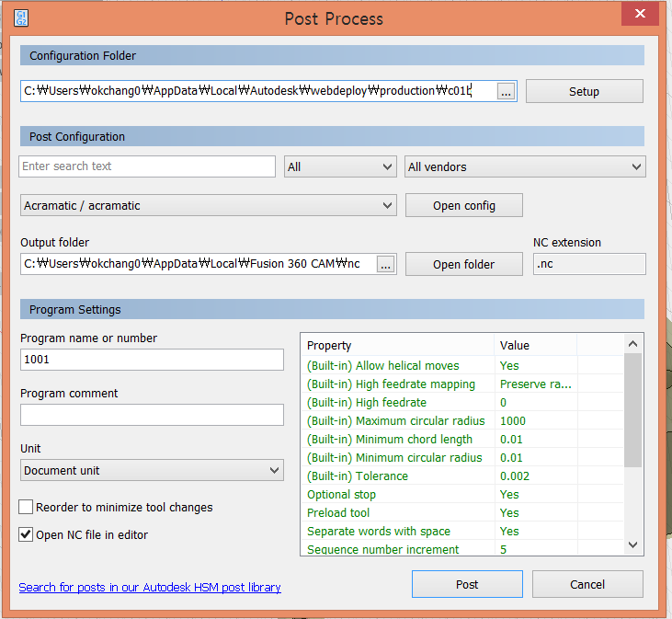
Task: Open the All vendors dropdown
Action: coord(525,166)
